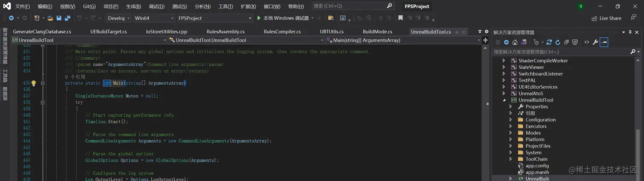Open the Main(string[] ArgumentsArray) member dropdown
The width and height of the screenshot is (644, 181).
point(403,40)
